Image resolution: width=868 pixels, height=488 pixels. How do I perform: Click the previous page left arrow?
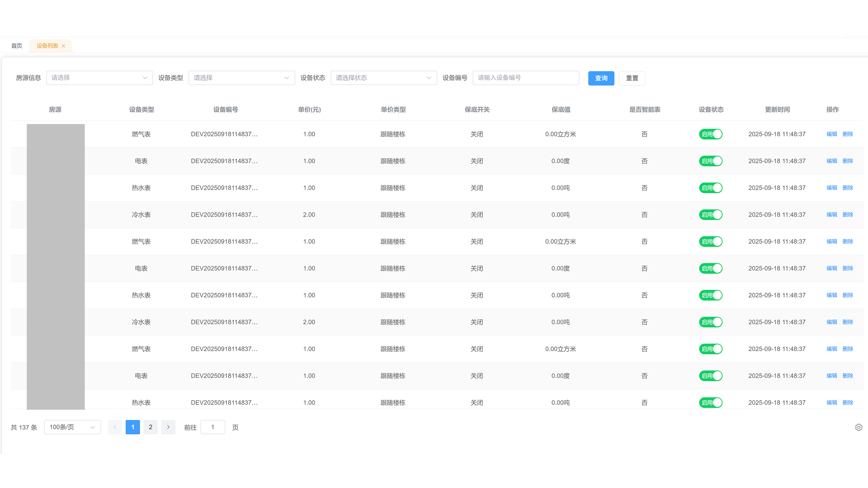(115, 427)
